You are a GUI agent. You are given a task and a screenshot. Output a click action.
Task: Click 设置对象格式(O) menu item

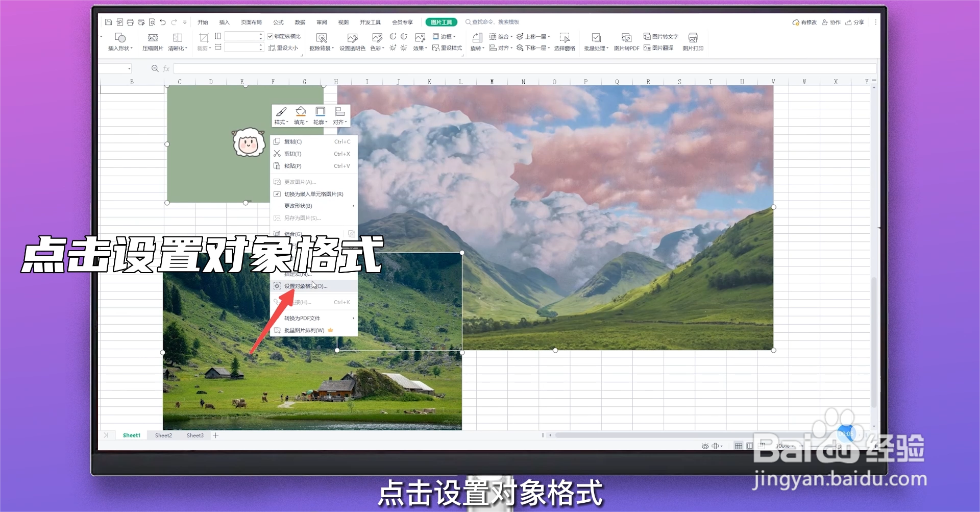pyautogui.click(x=313, y=286)
